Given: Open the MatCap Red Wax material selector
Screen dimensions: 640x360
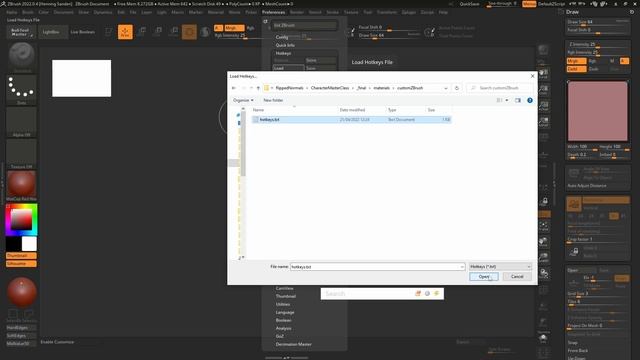Looking at the screenshot, I should click(22, 186).
